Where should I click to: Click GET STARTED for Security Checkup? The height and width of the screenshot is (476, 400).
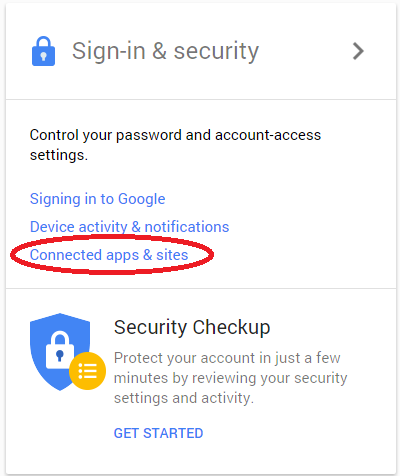pyautogui.click(x=158, y=433)
